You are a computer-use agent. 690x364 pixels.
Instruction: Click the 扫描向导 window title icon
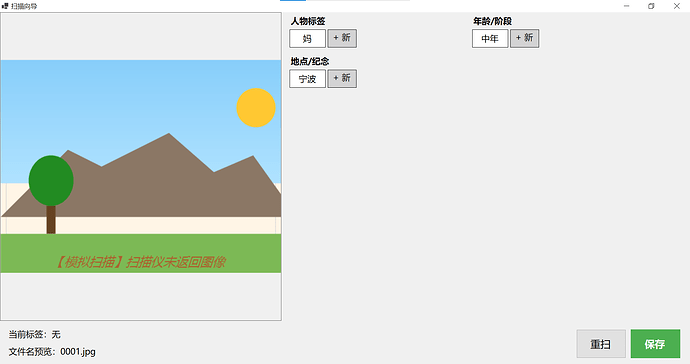5,6
